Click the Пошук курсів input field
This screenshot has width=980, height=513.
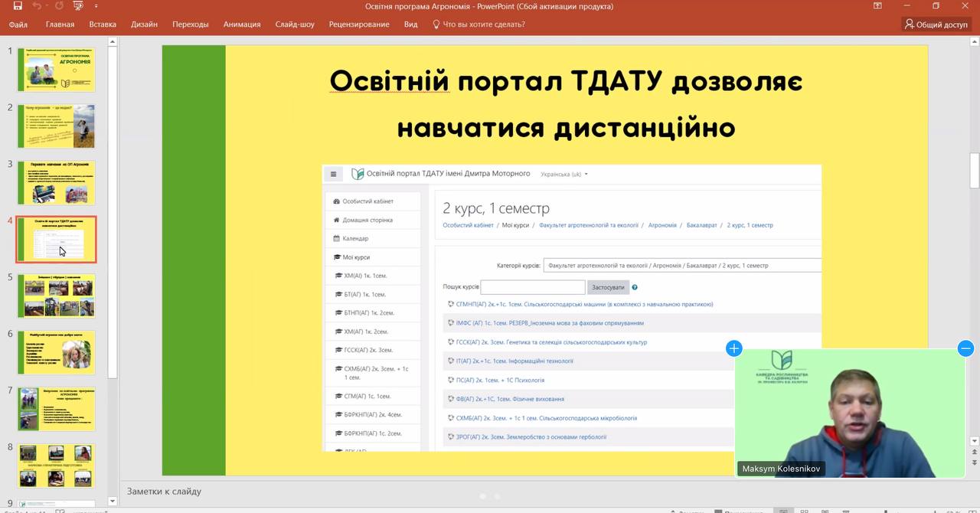[533, 287]
